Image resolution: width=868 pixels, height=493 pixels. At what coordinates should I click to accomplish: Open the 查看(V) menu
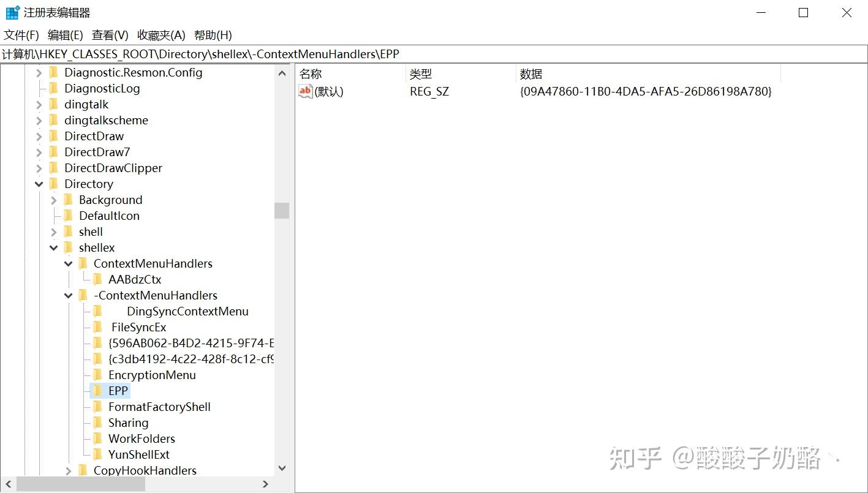pos(109,34)
